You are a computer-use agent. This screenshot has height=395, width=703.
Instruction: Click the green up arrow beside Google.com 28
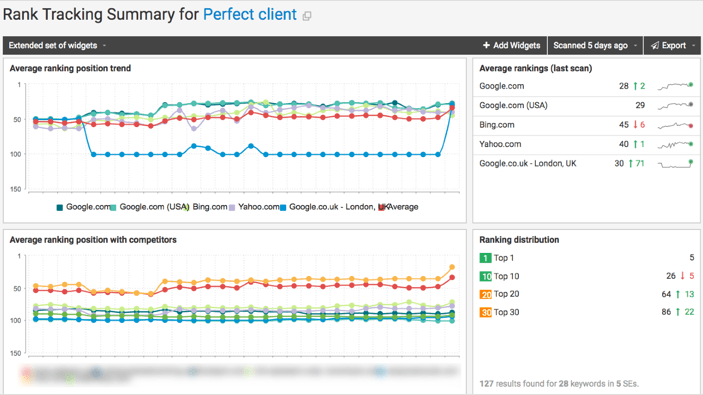(x=635, y=86)
